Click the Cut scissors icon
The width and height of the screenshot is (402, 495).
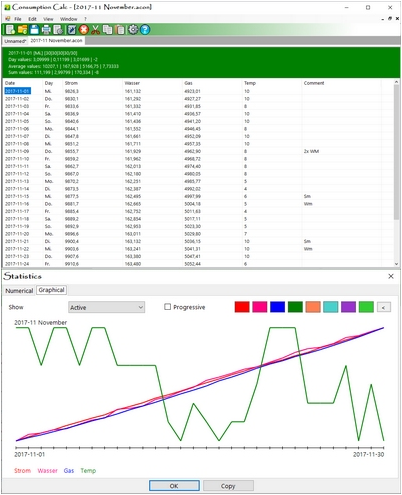point(96,30)
